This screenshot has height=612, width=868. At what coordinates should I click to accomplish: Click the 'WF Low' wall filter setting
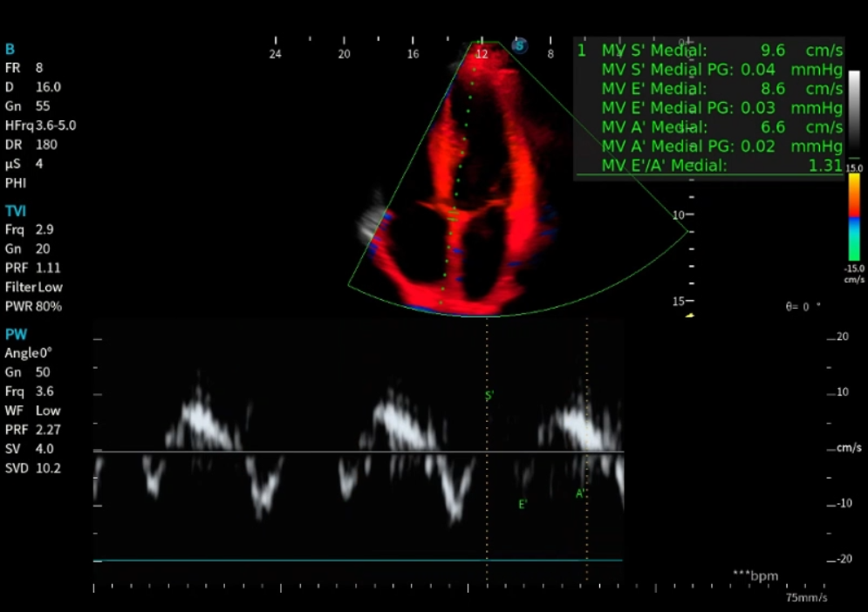32,411
